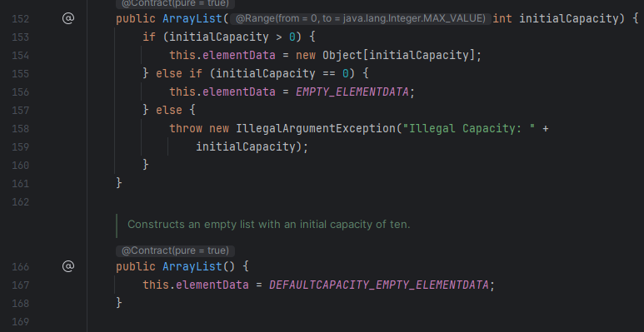Click the "else if" keywords on line 155
The width and height of the screenshot is (644, 332).
[x=179, y=74]
